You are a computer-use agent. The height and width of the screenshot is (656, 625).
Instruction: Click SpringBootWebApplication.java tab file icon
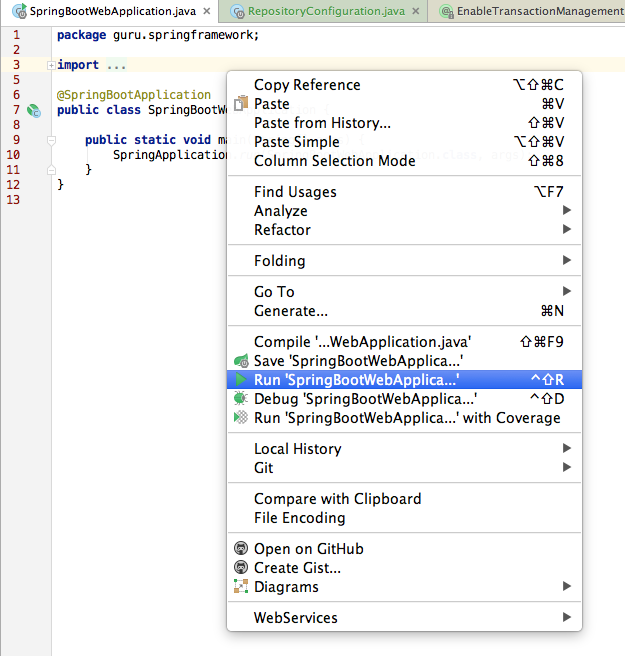pos(19,11)
